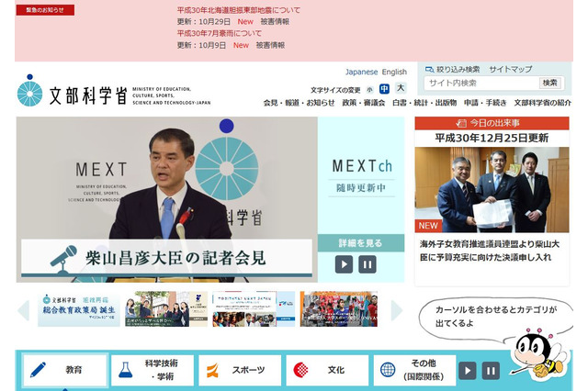Open 総合教育政策局 誕生 banner
588x391 pixels.
coord(79,309)
